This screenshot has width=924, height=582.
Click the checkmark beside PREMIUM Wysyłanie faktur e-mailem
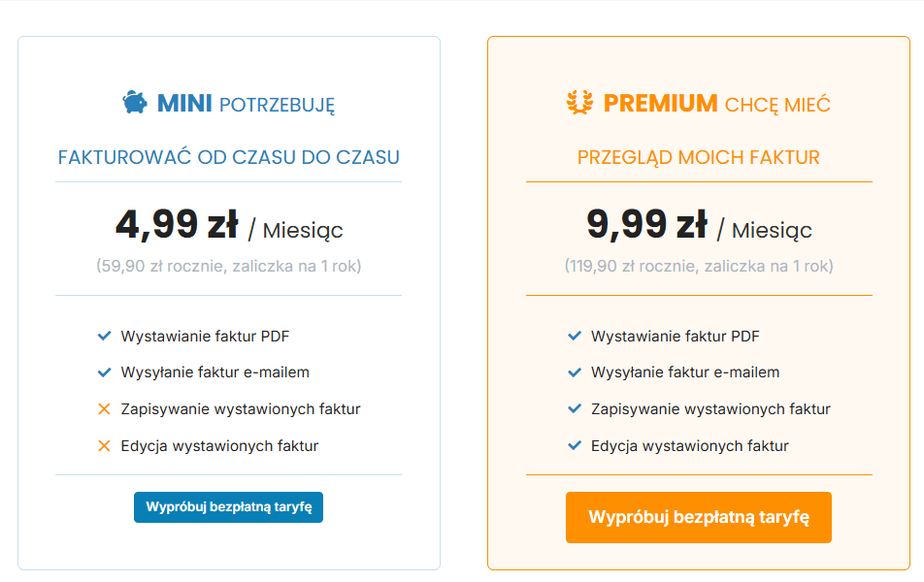[x=575, y=372]
